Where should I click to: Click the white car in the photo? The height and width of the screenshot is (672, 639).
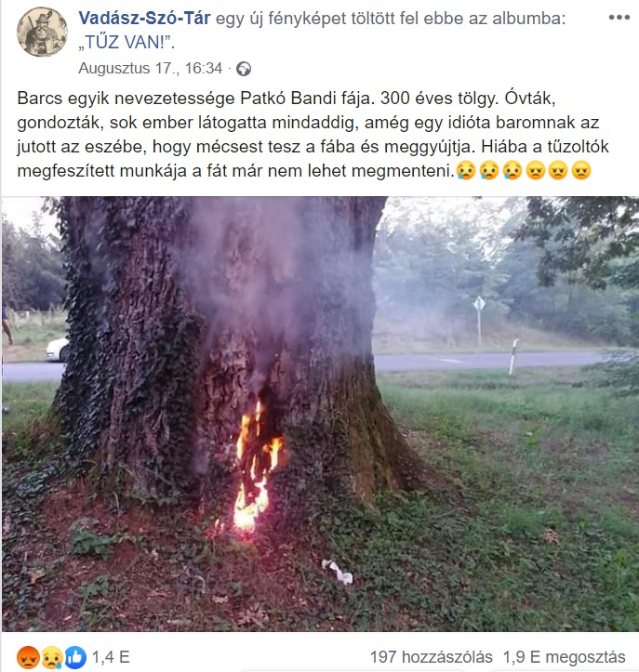[57, 349]
